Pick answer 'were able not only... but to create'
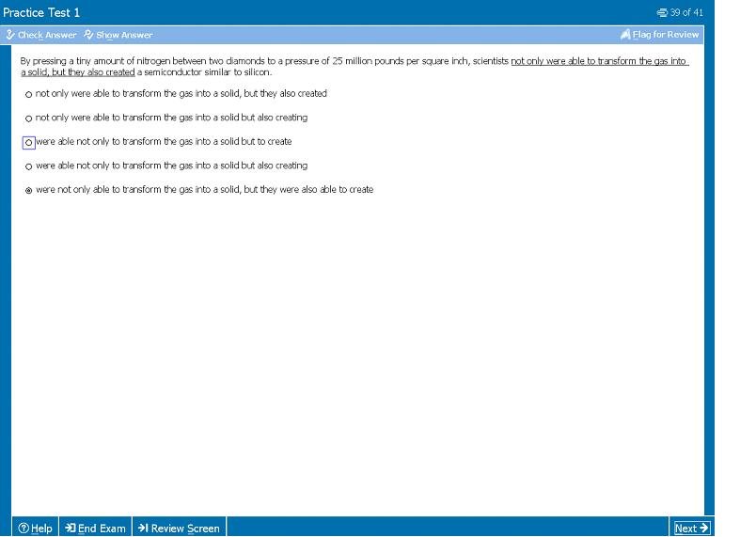The height and width of the screenshot is (537, 756). click(28, 142)
